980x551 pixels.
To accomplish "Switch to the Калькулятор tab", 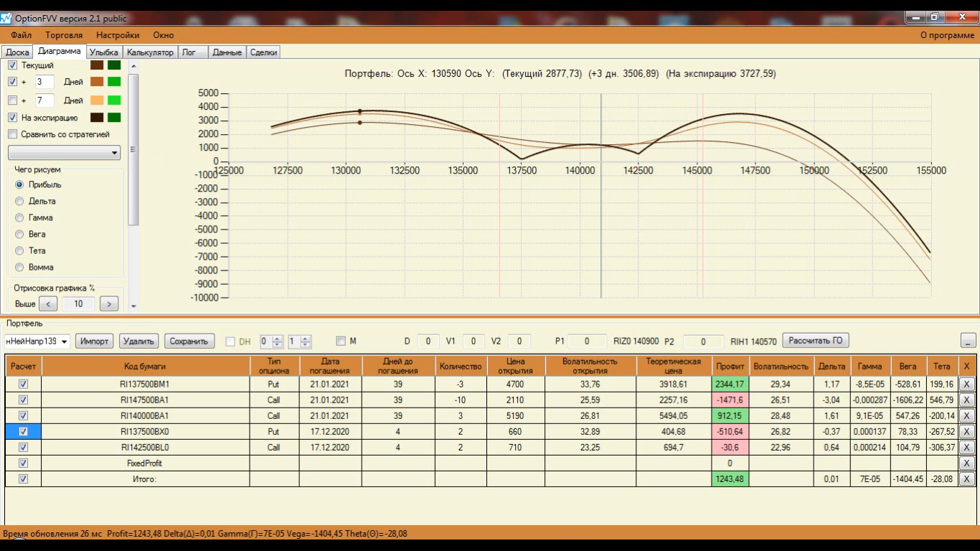I will click(150, 52).
